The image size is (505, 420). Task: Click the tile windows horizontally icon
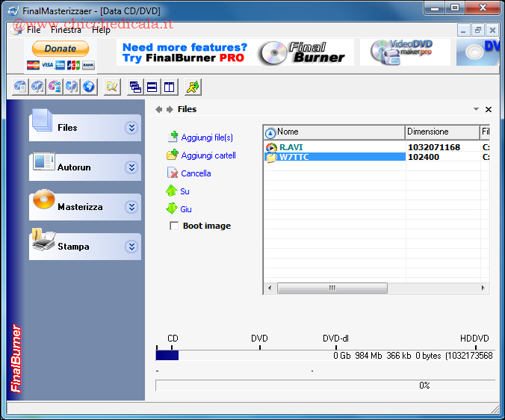(152, 87)
